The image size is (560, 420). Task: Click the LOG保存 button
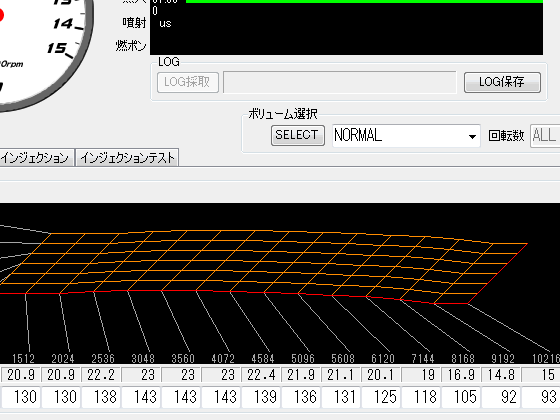point(502,82)
